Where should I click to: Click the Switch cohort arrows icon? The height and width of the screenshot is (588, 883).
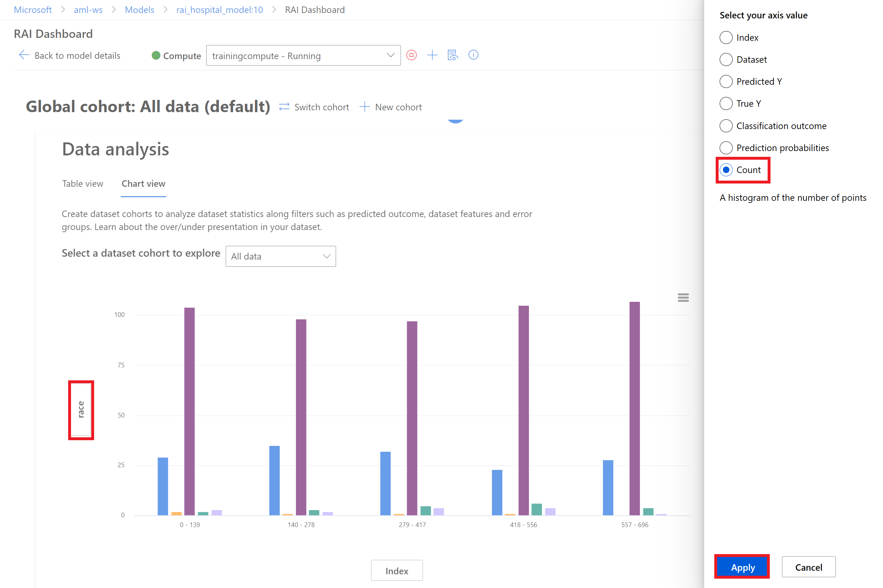pyautogui.click(x=284, y=107)
